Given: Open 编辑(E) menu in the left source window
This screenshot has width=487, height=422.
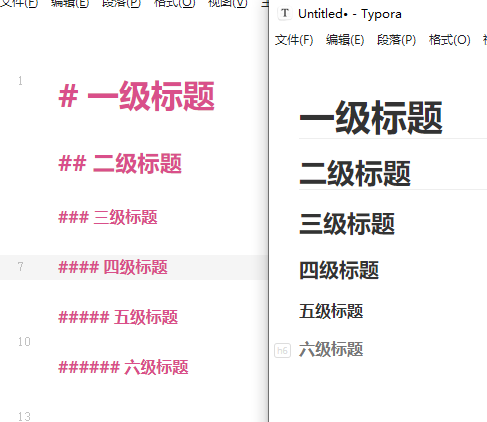Looking at the screenshot, I should (x=70, y=3).
